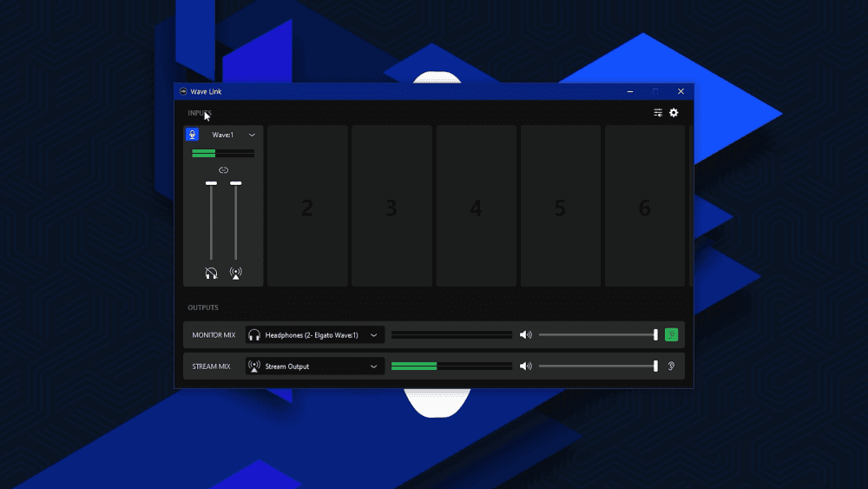868x489 pixels.
Task: Open the mixer channel list icon
Action: pos(658,112)
